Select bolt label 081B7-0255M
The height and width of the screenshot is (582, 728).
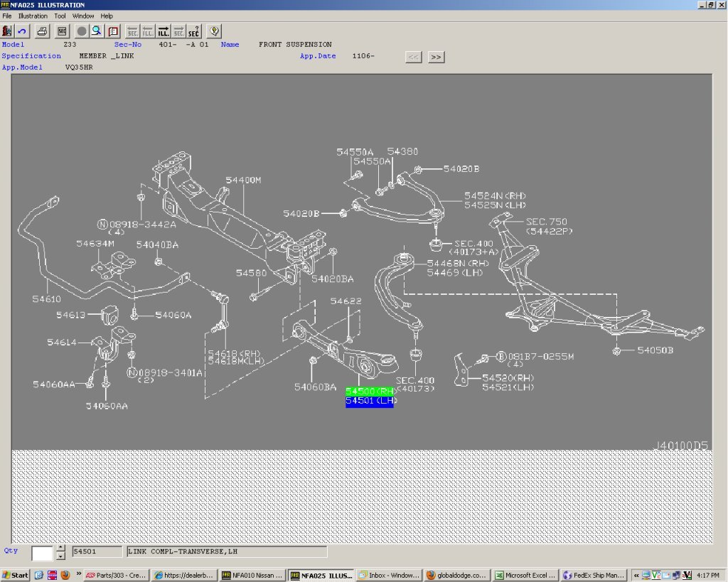pyautogui.click(x=541, y=357)
